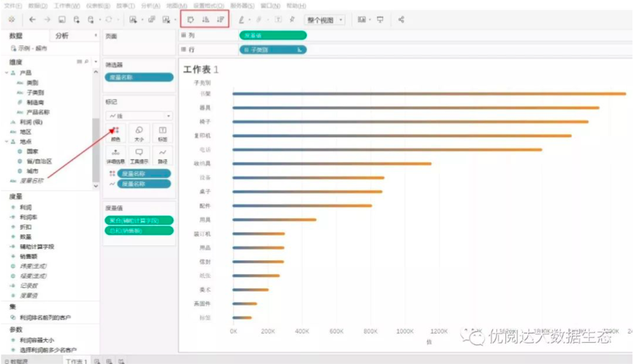This screenshot has height=364, width=634.
Task: Click the 度量名称 pill in filters shelf
Action: coord(139,77)
